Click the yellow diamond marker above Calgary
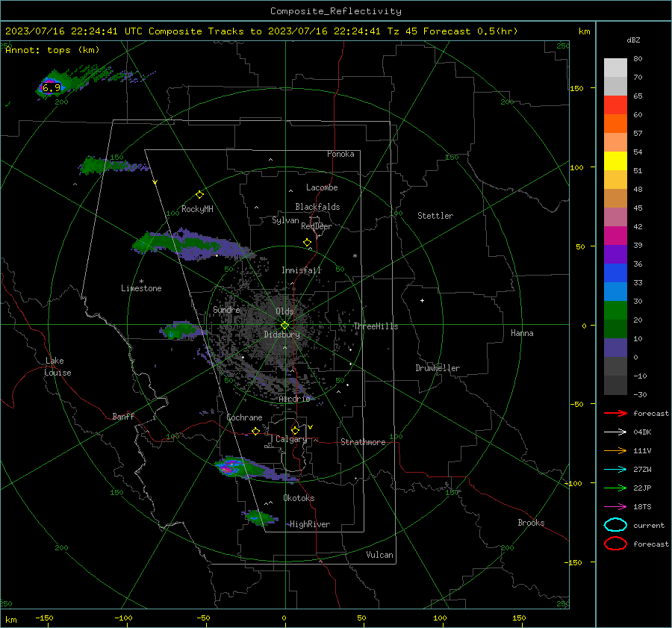This screenshot has height=628, width=672. [x=295, y=430]
